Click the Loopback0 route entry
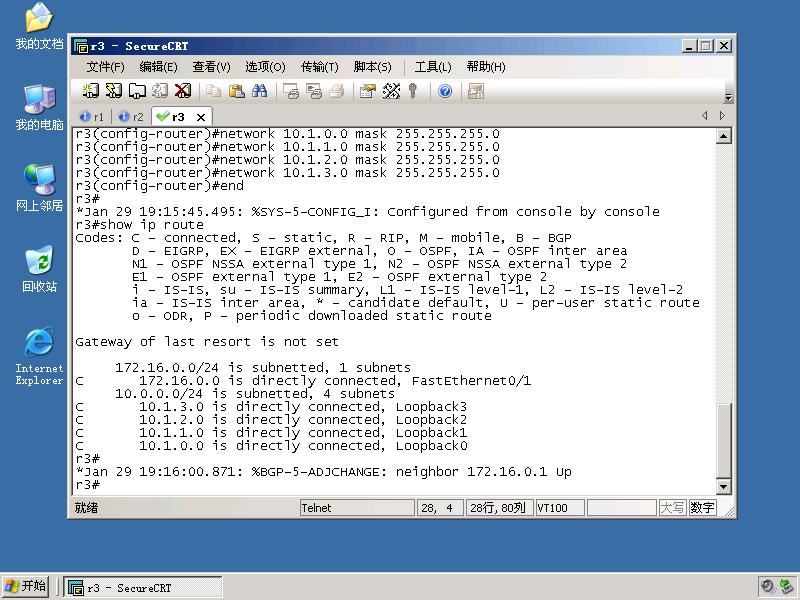The width and height of the screenshot is (800, 600). pyautogui.click(x=271, y=446)
